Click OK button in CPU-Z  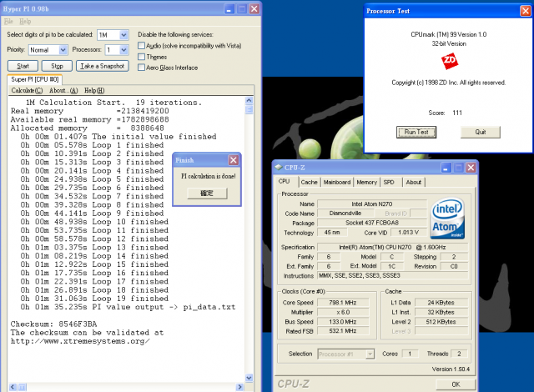(x=456, y=384)
